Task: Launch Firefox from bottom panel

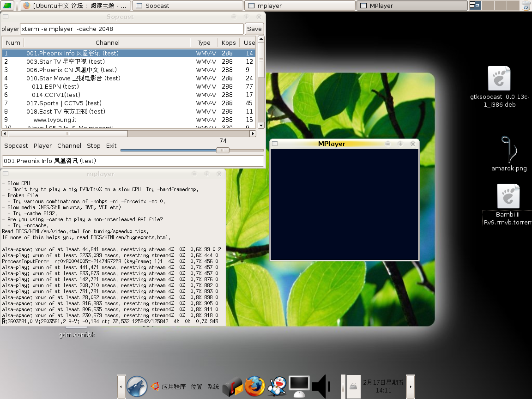Action: coord(254,386)
